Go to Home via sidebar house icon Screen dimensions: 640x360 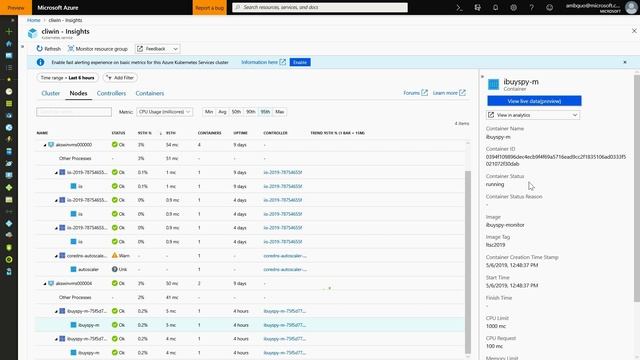pyautogui.click(x=9, y=43)
